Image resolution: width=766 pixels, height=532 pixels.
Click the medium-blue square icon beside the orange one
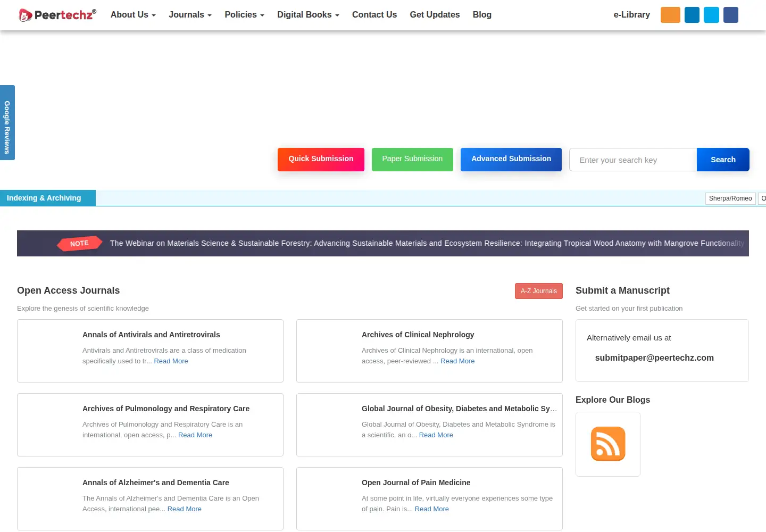[692, 15]
